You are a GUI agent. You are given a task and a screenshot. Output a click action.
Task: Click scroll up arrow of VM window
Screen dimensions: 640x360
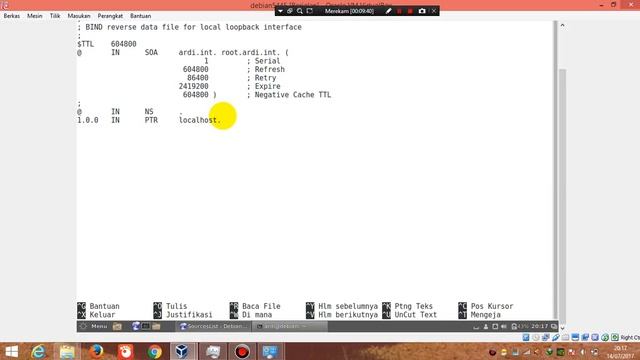(562, 25)
